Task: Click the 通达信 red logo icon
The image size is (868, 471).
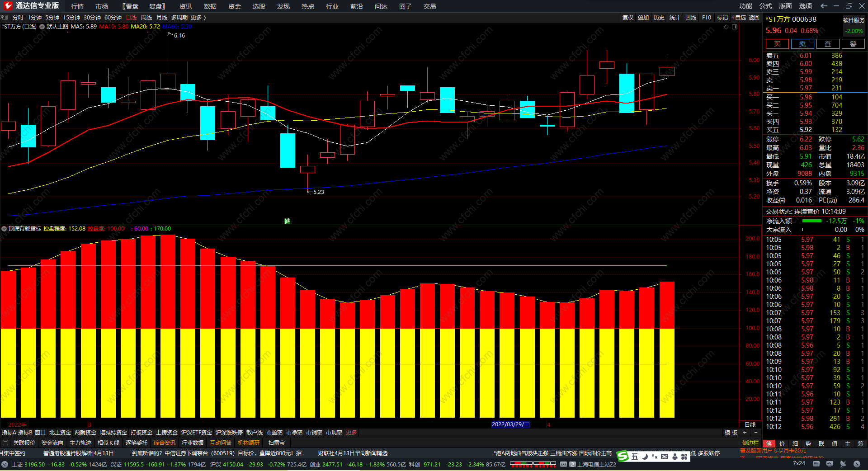Action: coord(8,6)
